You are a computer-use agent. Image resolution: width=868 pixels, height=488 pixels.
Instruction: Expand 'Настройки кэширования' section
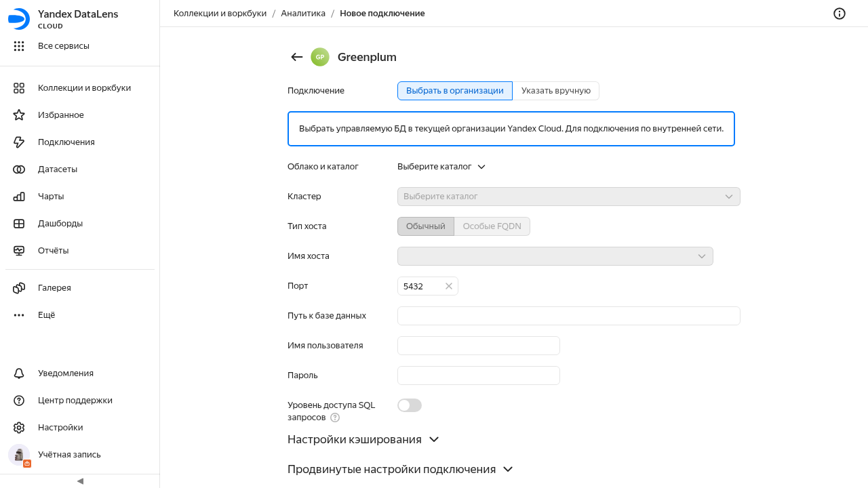[x=363, y=439]
